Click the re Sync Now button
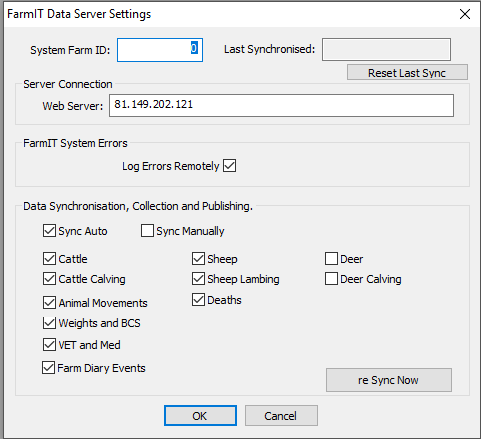 (x=389, y=380)
